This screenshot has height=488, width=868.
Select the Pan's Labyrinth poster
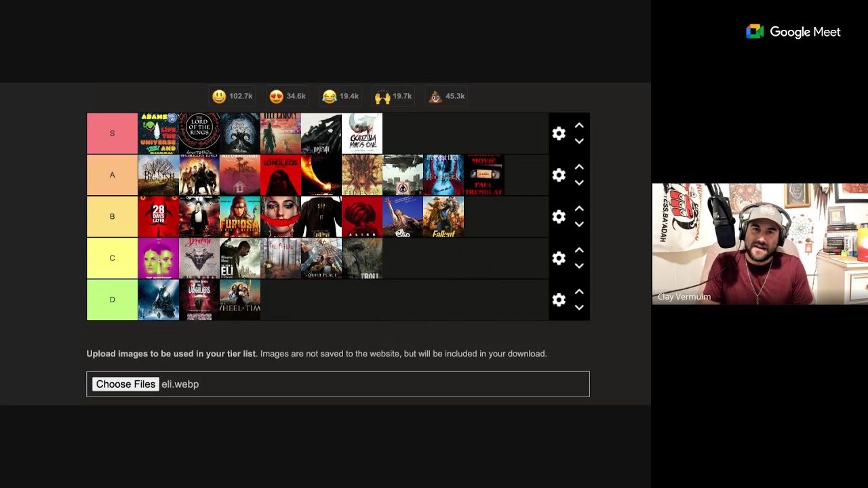(240, 134)
